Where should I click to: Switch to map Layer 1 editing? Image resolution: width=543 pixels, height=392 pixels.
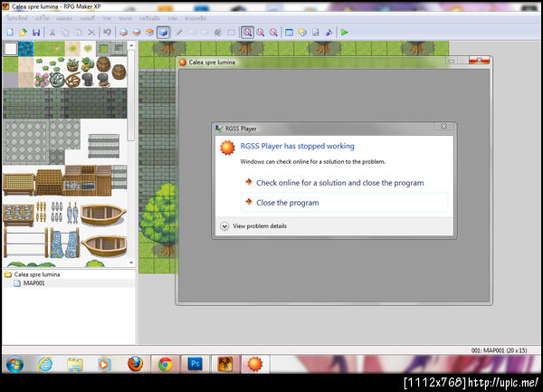(123, 33)
